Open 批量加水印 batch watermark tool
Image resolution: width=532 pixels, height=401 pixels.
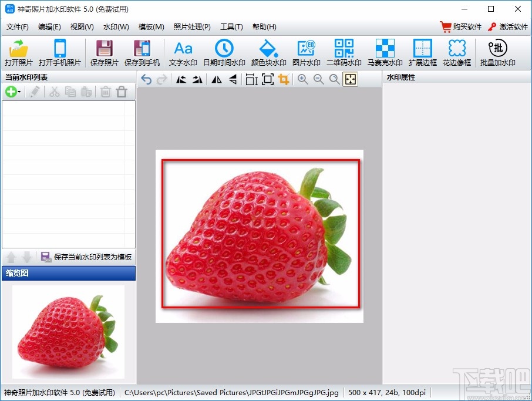coord(498,52)
